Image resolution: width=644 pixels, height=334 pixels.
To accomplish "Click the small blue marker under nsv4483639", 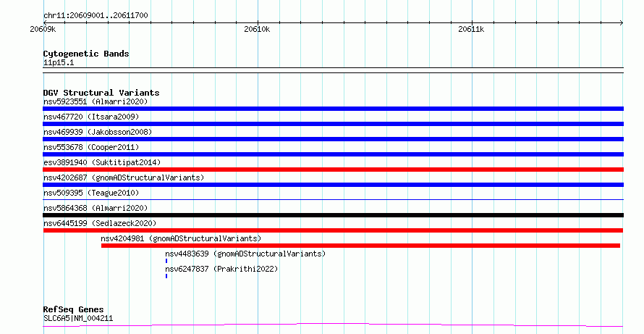I will [x=166, y=261].
